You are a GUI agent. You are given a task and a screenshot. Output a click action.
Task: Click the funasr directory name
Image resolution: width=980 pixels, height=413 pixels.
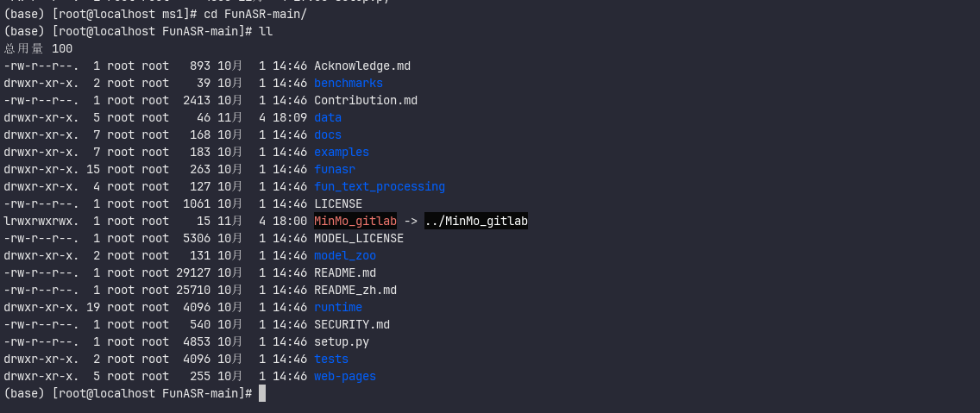(335, 170)
